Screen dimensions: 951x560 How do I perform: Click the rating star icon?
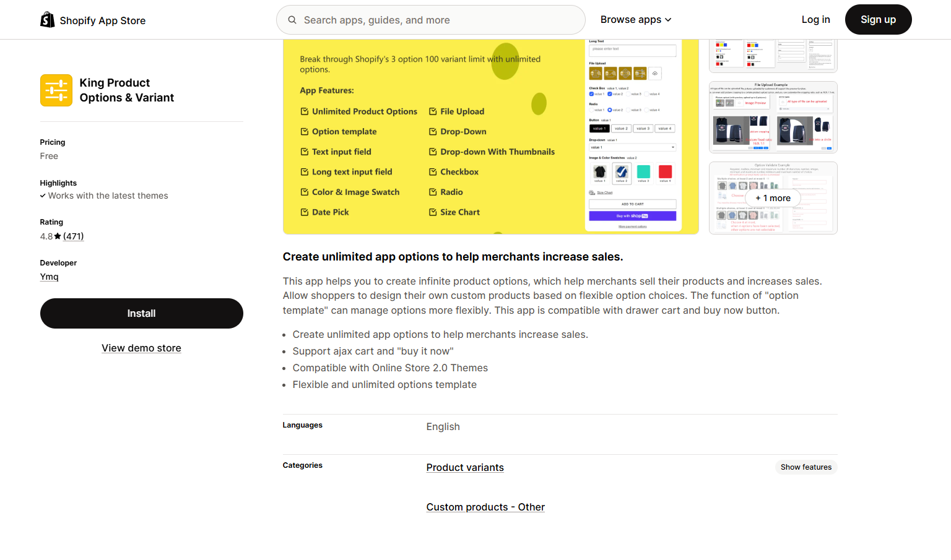pyautogui.click(x=58, y=236)
